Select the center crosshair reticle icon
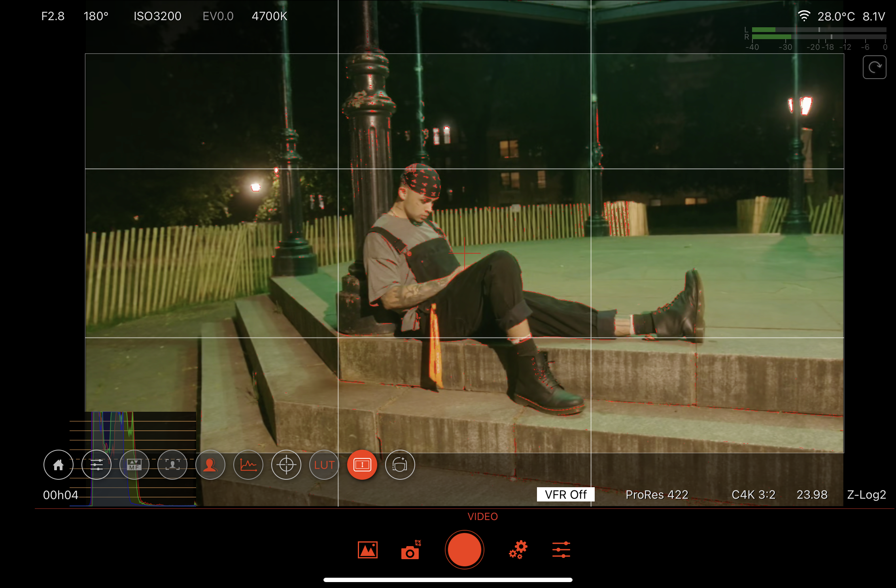 point(286,465)
